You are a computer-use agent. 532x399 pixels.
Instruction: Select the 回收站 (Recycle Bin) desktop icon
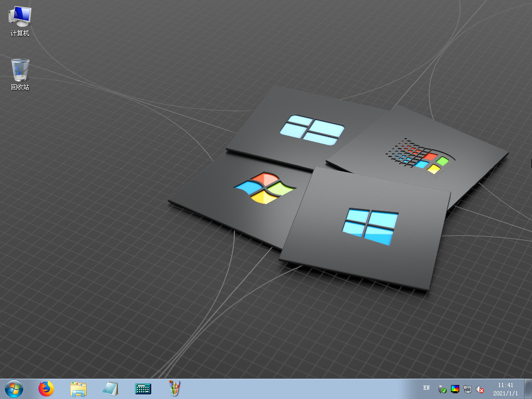(x=20, y=70)
